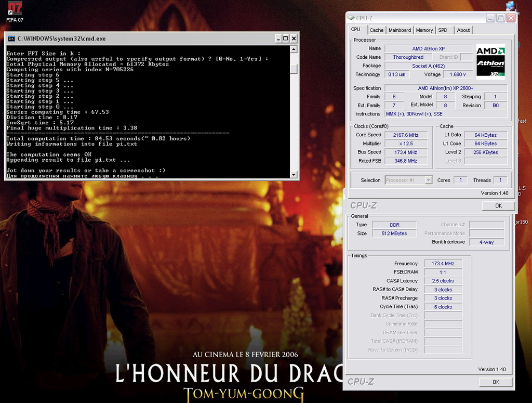Click the Code Name value 'Thoroughbred'
Screen dimensions: 532x403
point(408,57)
